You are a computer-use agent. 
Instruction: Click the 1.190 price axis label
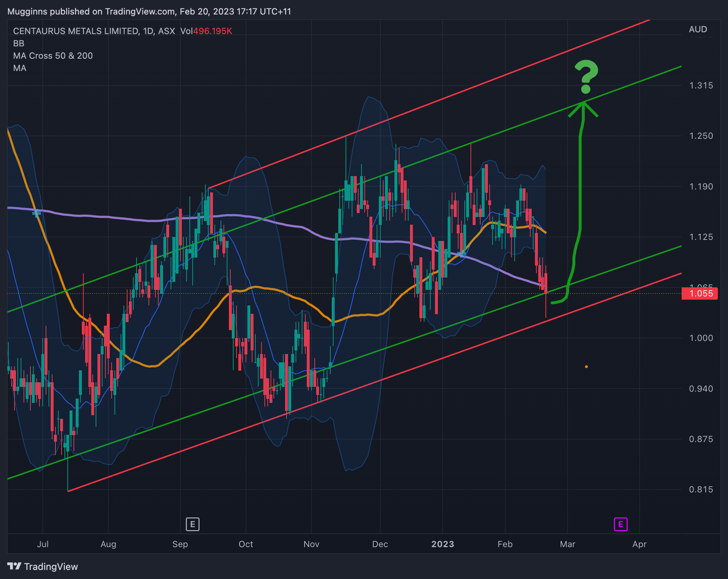click(x=701, y=187)
